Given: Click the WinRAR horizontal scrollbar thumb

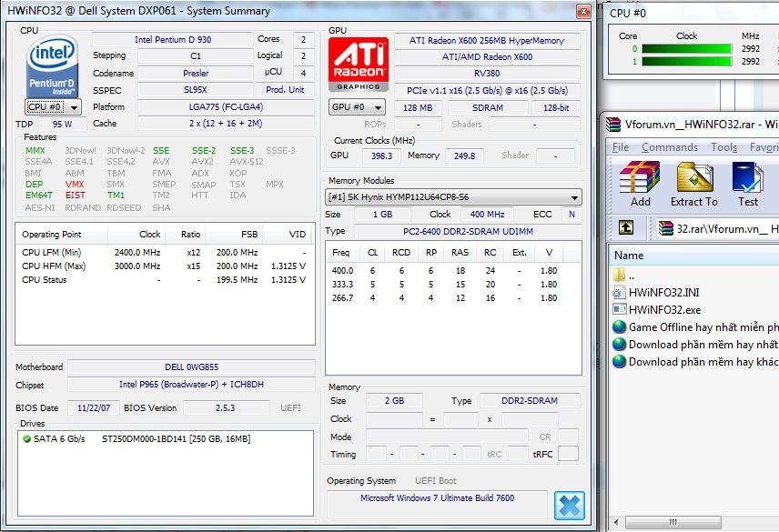Looking at the screenshot, I should pyautogui.click(x=673, y=522).
